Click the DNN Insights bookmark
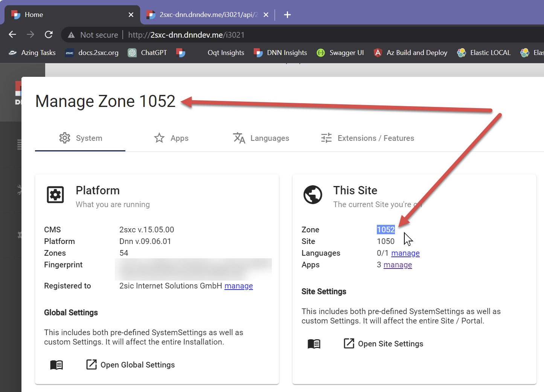The image size is (544, 392). pos(280,53)
